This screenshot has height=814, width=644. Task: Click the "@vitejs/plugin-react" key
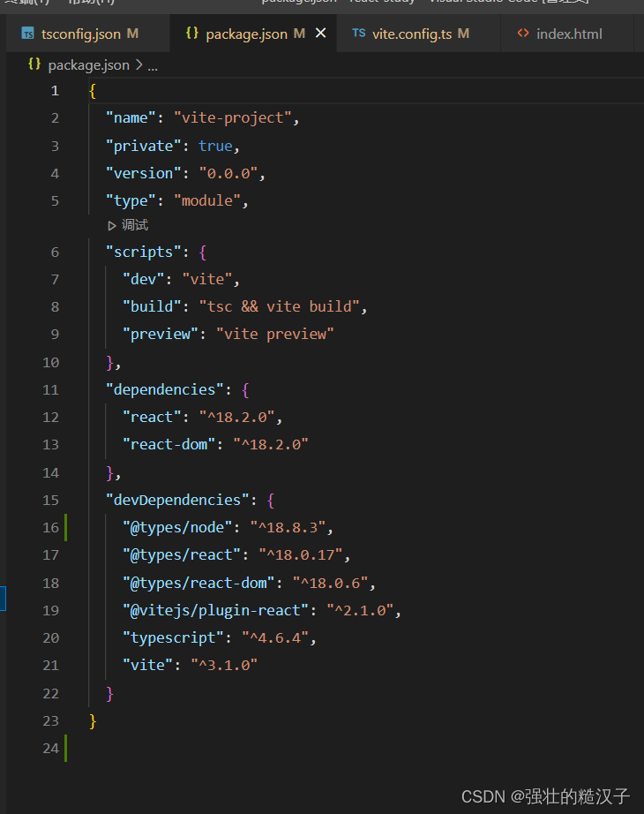point(216,611)
